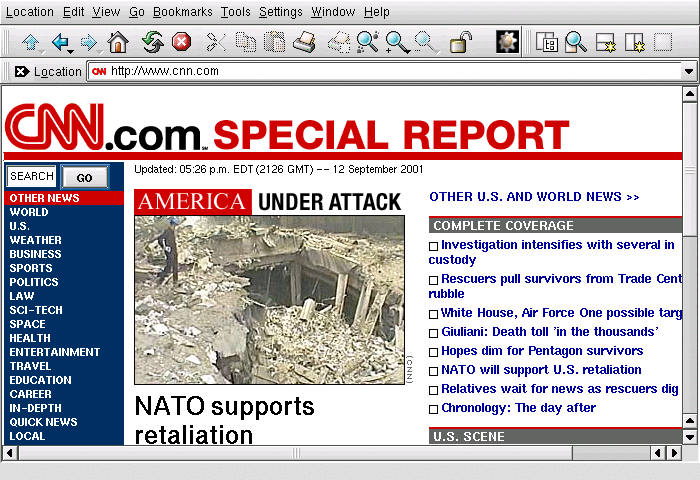Click the Forward arrow toolbar icon
Screen dimensions: 700x480
[x=89, y=43]
